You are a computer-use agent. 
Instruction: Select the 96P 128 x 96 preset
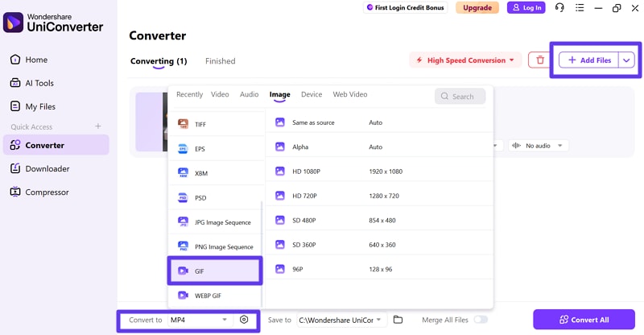[379, 269]
